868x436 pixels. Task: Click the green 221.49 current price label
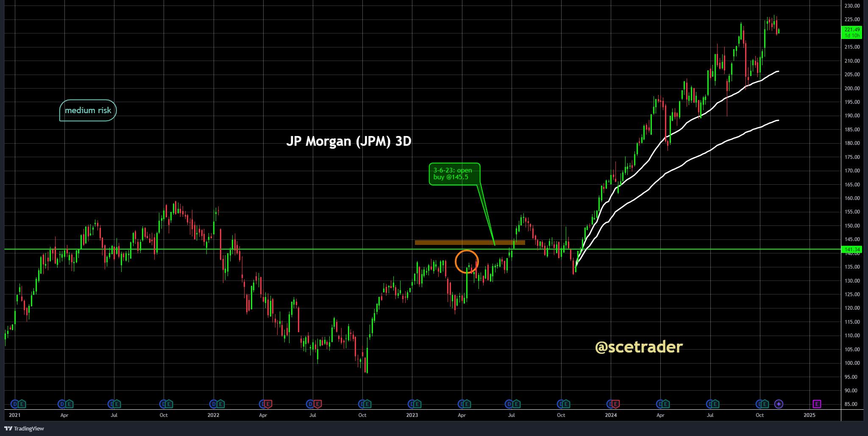852,33
